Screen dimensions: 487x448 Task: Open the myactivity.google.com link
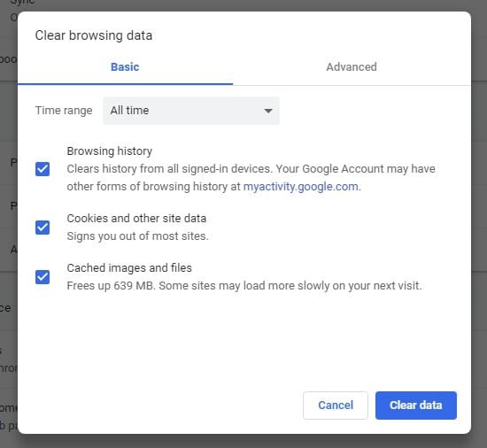pyautogui.click(x=301, y=187)
